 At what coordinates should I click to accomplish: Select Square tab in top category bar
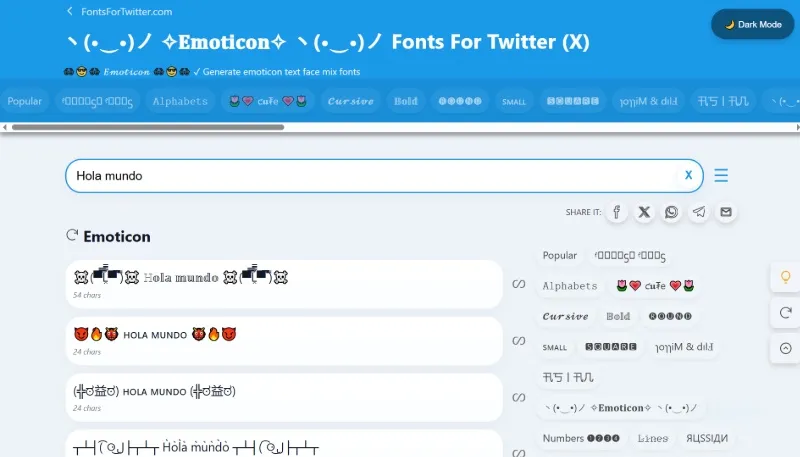point(572,101)
